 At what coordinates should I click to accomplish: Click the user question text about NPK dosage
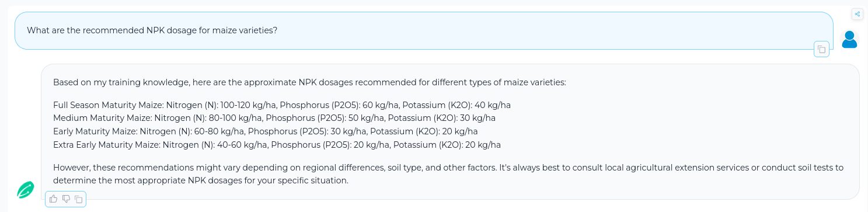click(x=152, y=30)
